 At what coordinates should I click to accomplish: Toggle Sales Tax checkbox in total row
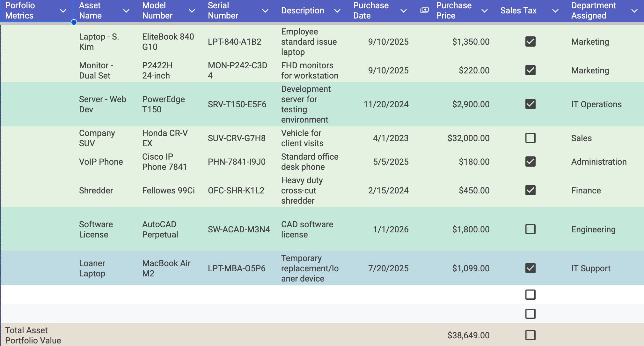[530, 335]
